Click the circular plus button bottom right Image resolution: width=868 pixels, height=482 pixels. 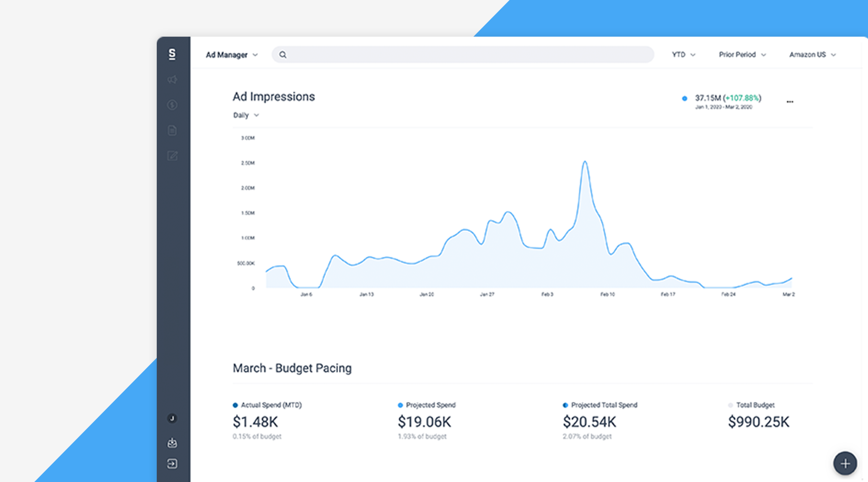[845, 463]
